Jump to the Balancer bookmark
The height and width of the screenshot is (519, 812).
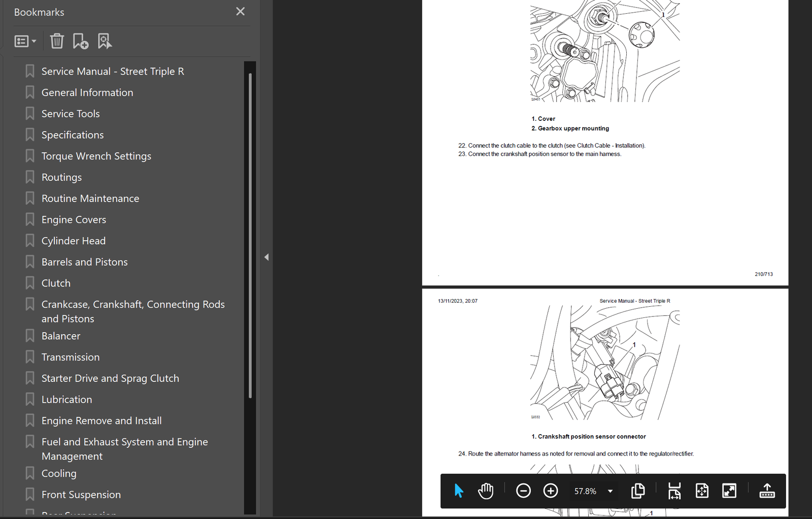(61, 336)
